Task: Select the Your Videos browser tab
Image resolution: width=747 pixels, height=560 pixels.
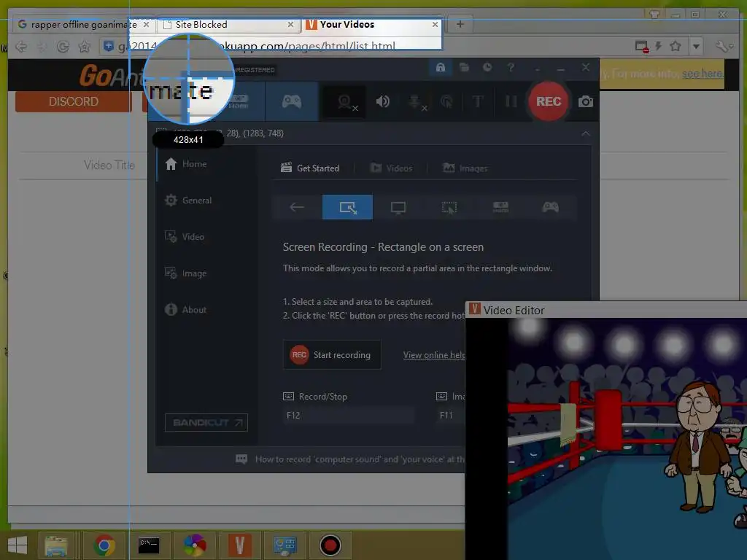Action: tap(371, 24)
